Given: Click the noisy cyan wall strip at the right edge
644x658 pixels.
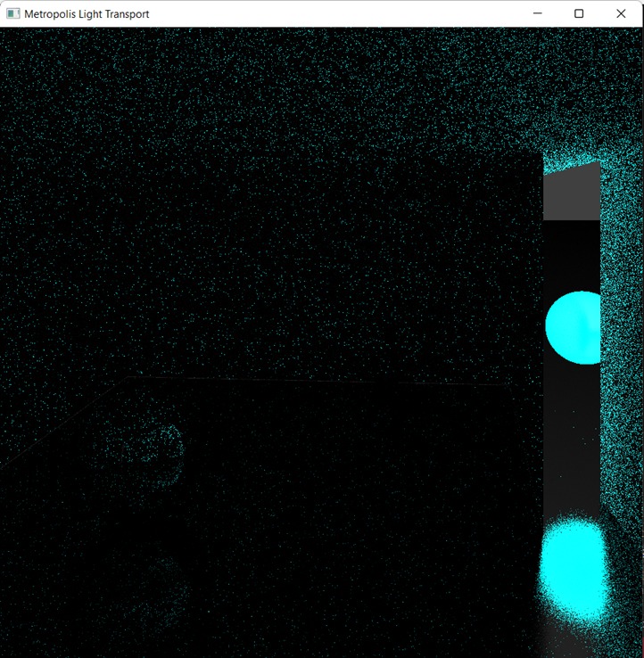Looking at the screenshot, I should click(x=621, y=357).
